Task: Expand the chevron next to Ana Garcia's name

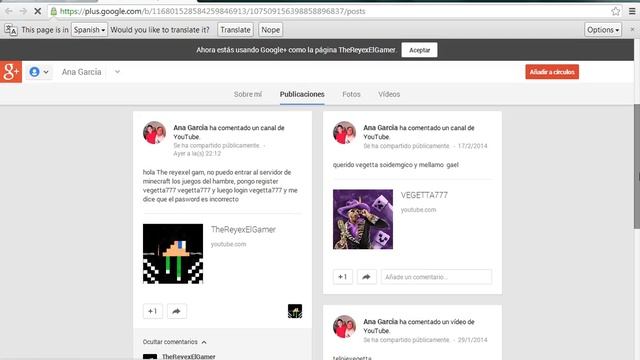Action: (117, 72)
